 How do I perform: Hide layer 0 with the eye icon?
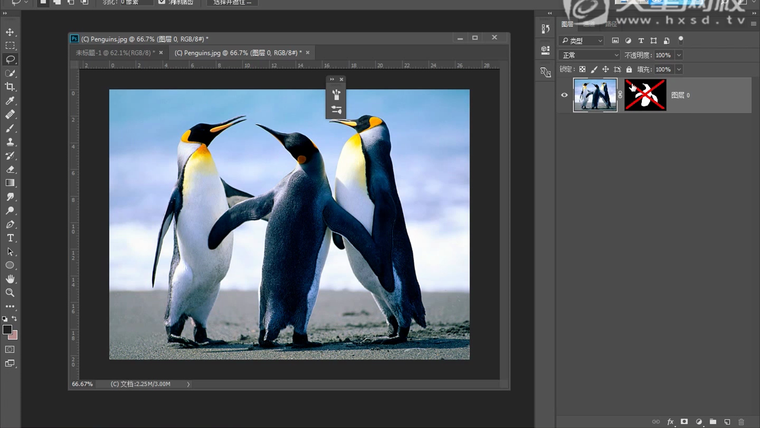[x=564, y=95]
